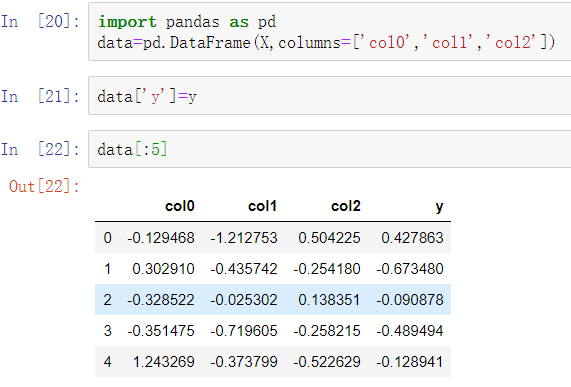Image resolution: width=571 pixels, height=387 pixels.
Task: Click the data[:5] code cell
Action: pos(330,149)
